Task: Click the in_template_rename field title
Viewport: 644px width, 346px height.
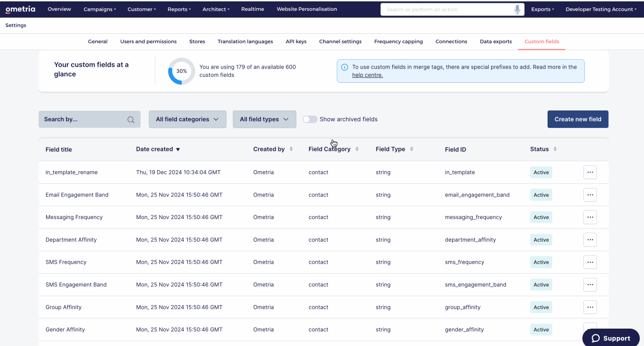Action: tap(72, 173)
